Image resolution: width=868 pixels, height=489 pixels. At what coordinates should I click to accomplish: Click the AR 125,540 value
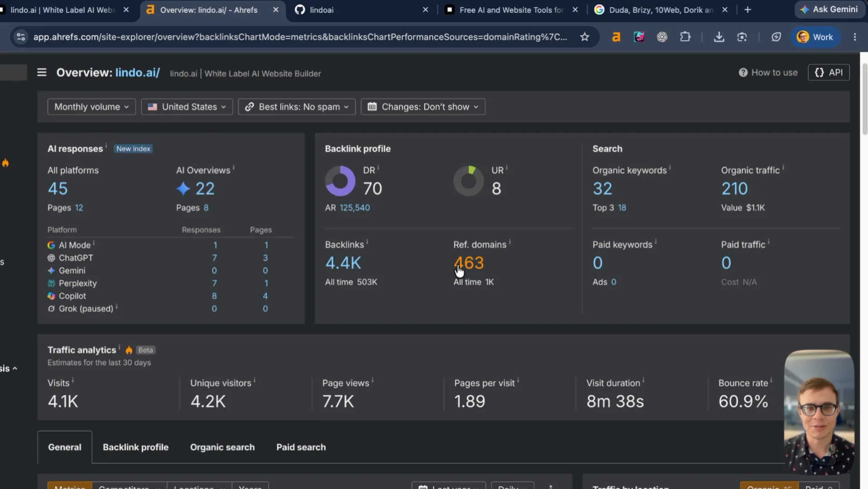click(355, 208)
